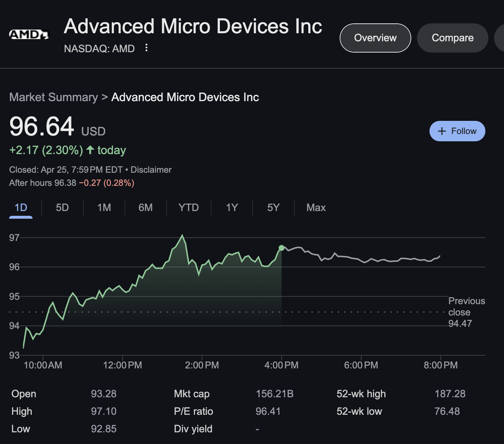Switch chart to 1M range
504x444 pixels.
pos(104,208)
